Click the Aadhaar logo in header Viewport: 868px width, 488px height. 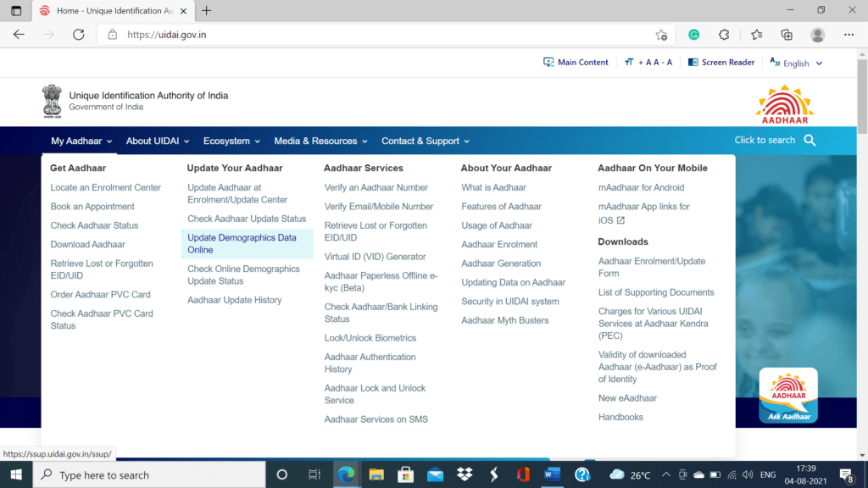(784, 105)
